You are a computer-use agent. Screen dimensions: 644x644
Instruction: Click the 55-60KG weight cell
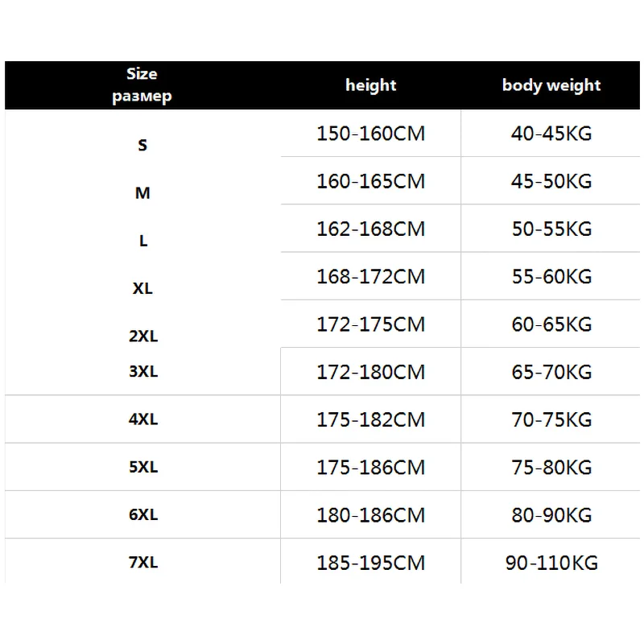(x=551, y=276)
